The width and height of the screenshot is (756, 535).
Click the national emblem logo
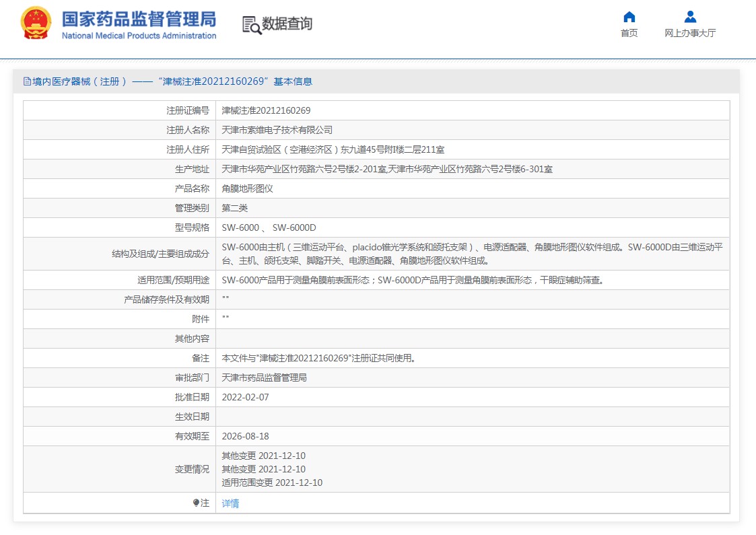point(36,24)
